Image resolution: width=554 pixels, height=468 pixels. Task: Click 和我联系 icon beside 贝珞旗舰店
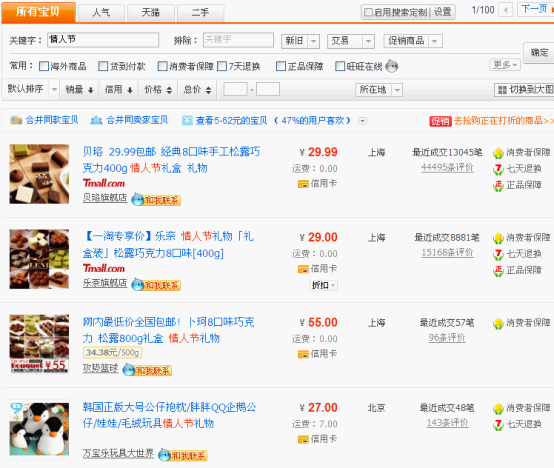tap(156, 200)
